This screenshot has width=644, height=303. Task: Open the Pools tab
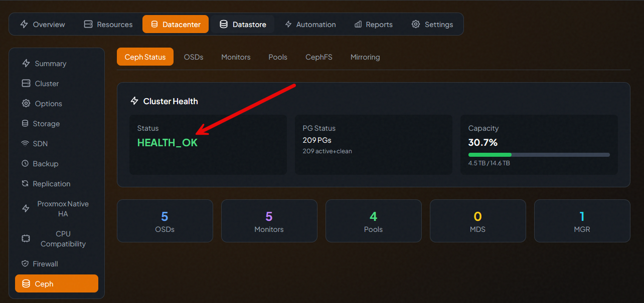pyautogui.click(x=278, y=57)
